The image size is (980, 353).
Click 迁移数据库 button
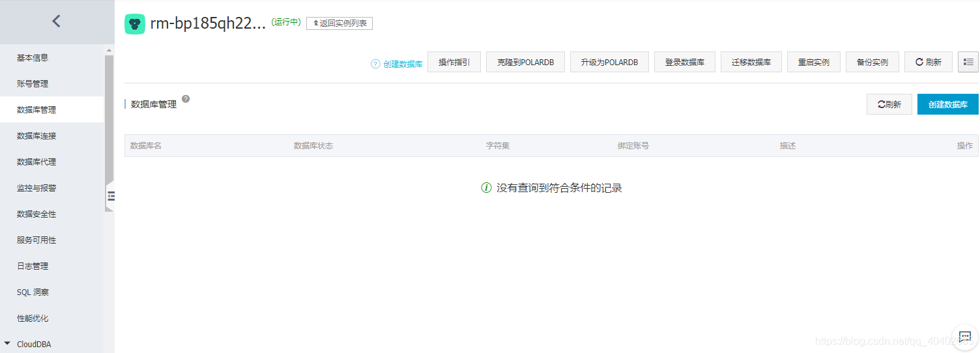(751, 62)
